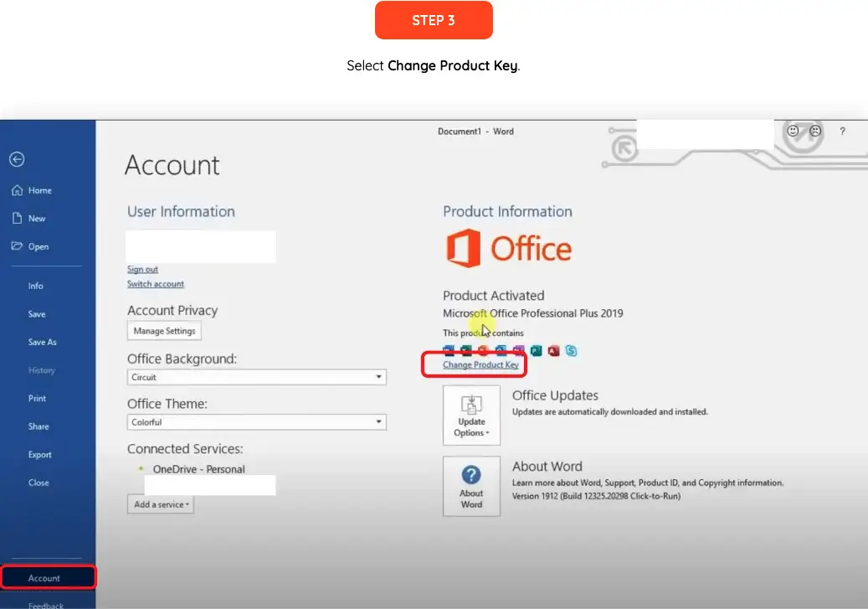Click the smiley face feedback icon
This screenshot has width=868, height=609.
click(793, 132)
